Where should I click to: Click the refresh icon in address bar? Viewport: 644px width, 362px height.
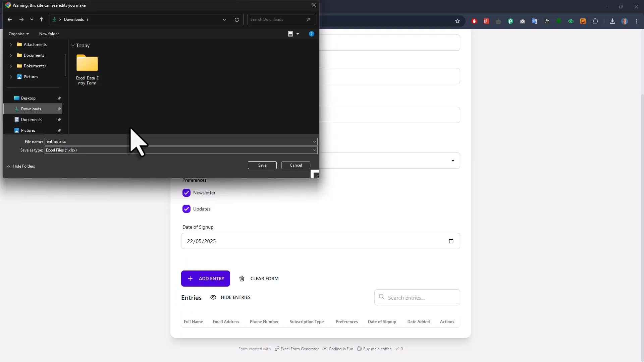tap(237, 19)
